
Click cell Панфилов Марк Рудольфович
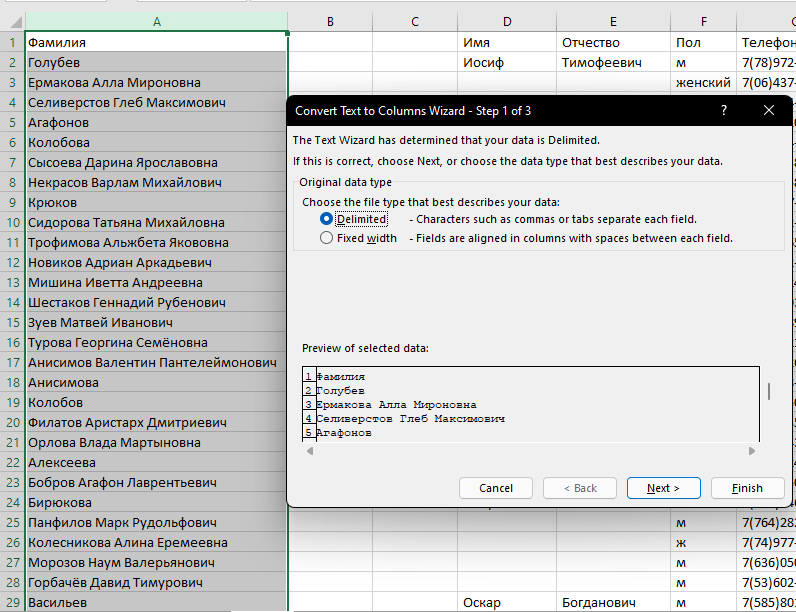click(156, 522)
